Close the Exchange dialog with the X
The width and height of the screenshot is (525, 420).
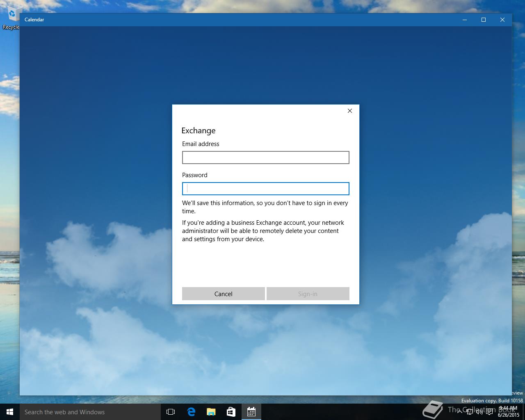(x=350, y=111)
